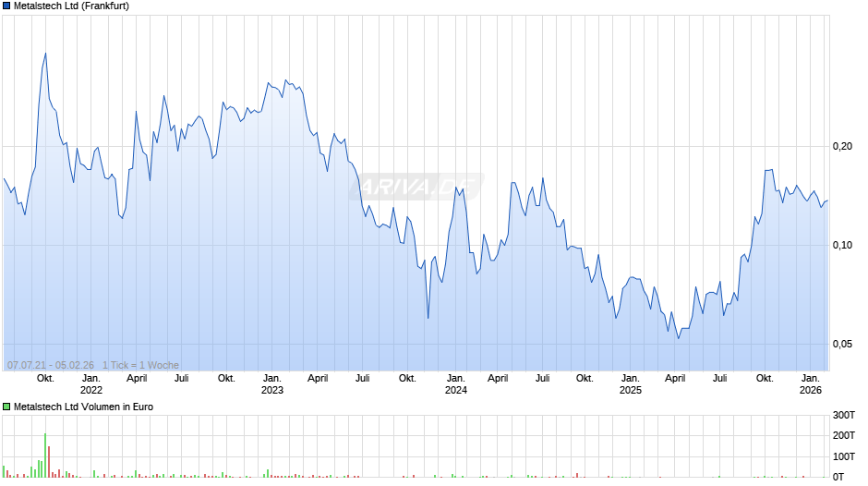Image resolution: width=868 pixels, height=486 pixels.
Task: Click the highest peak of the price line
Action: [x=45, y=54]
